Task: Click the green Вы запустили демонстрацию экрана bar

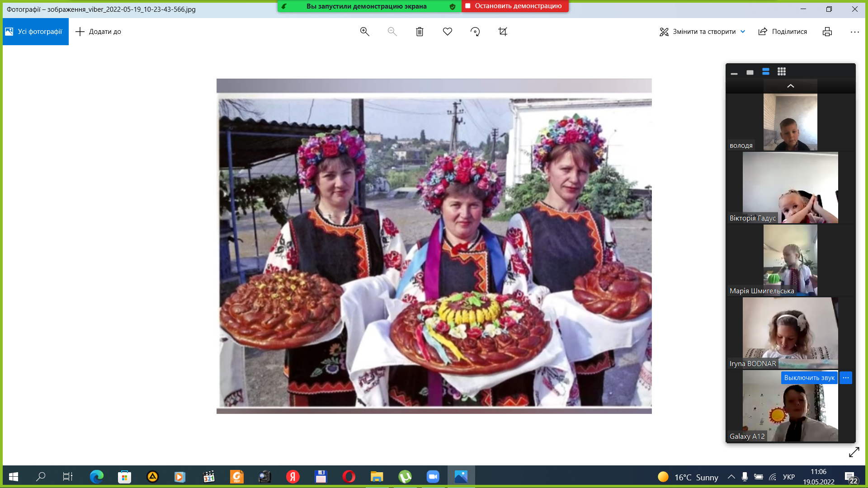Action: 366,6
